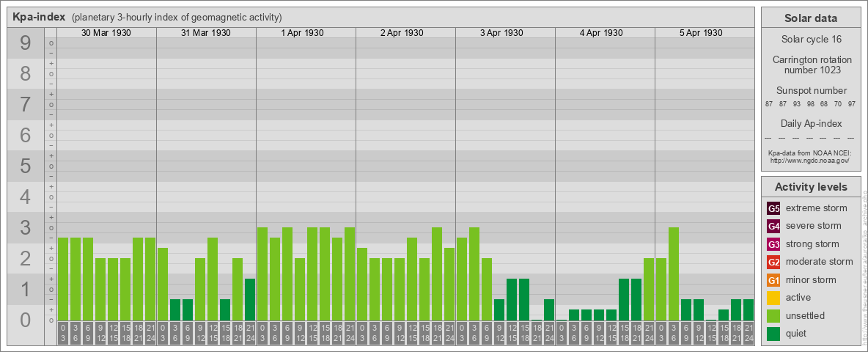Select the 3 Apr 1930 date header

pos(501,33)
